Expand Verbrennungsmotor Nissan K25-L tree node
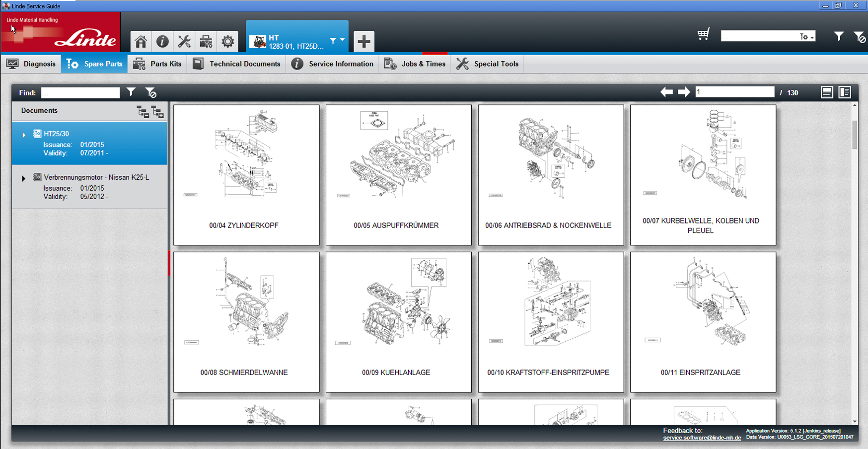 click(x=23, y=178)
